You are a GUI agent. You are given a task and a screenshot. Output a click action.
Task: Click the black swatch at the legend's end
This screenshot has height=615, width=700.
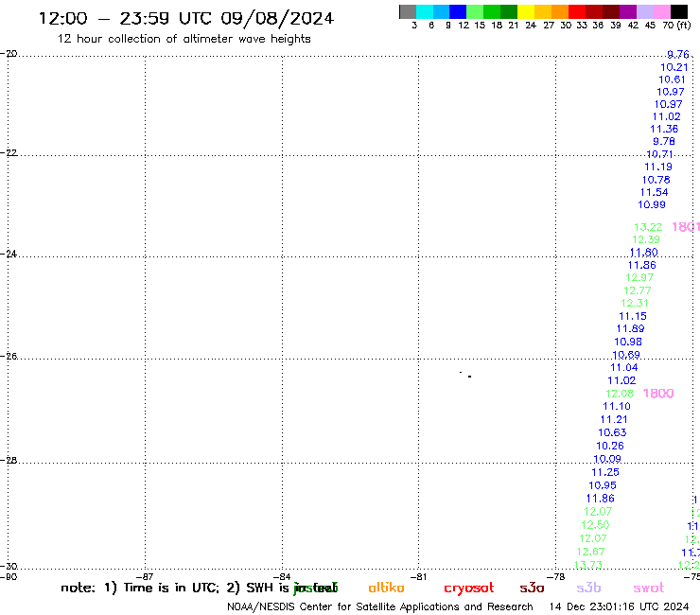[679, 11]
